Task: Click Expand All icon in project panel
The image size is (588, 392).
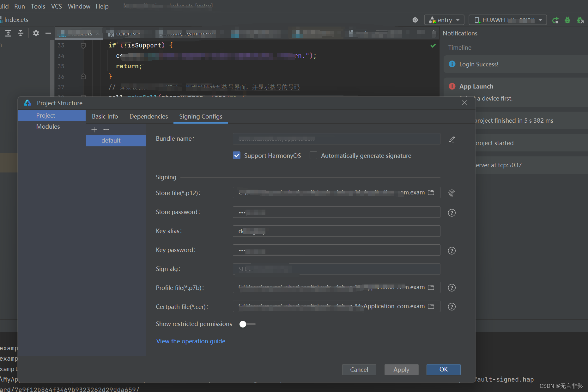Action: (8, 33)
